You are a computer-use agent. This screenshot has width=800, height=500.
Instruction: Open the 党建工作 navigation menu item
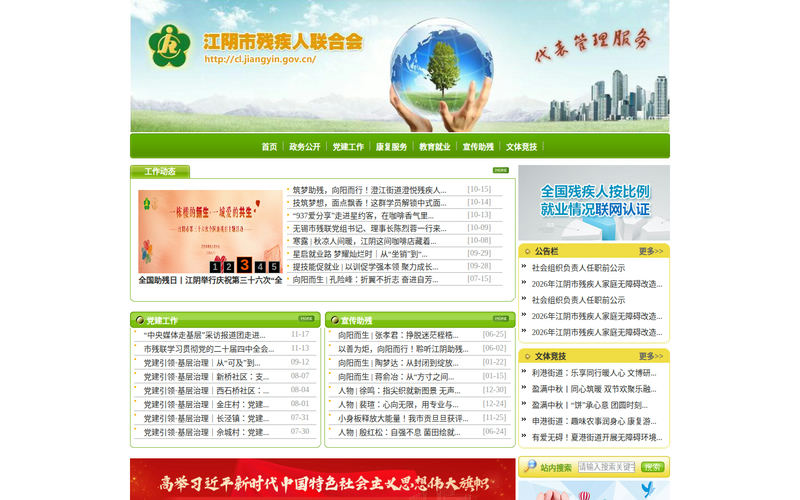coord(348,147)
